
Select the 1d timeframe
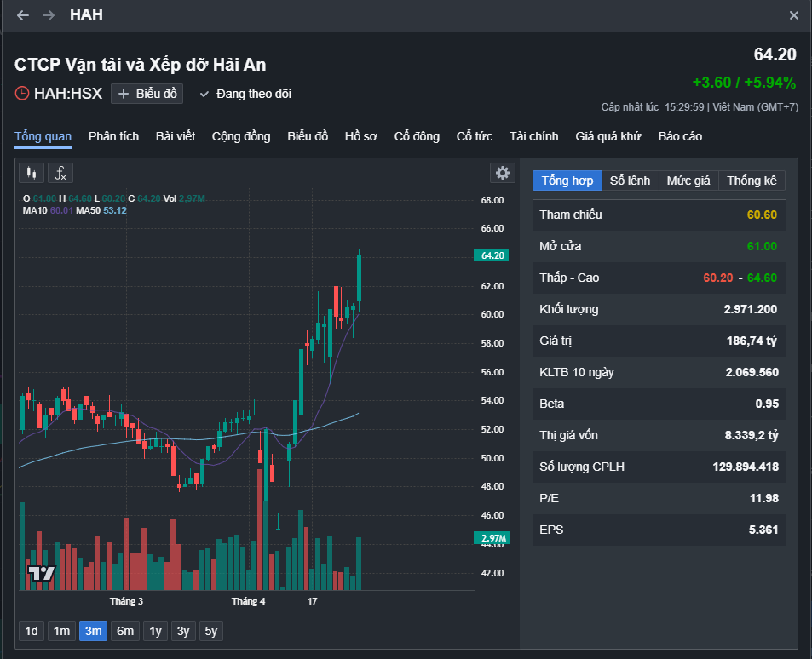(32, 631)
